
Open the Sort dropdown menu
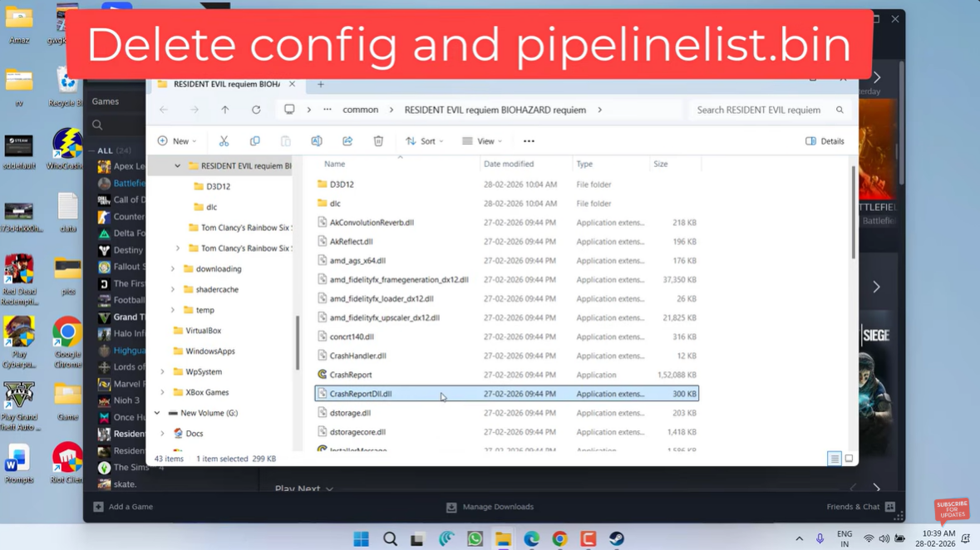pos(425,141)
